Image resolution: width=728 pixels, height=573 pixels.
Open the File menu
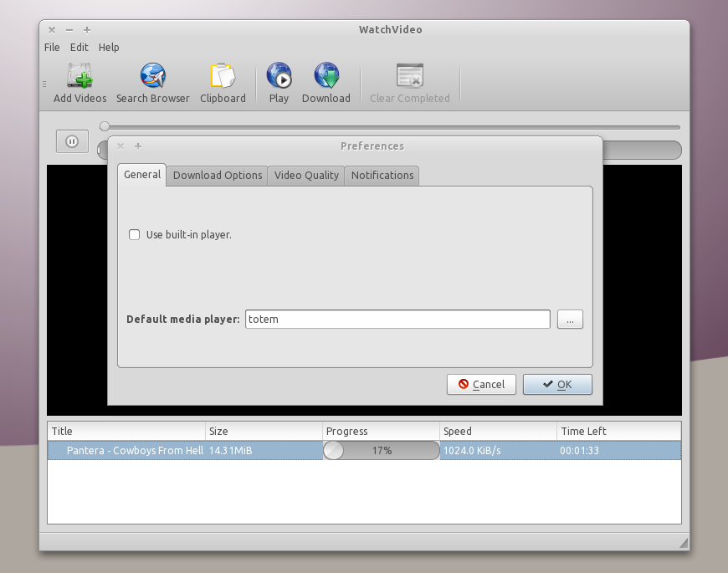click(x=52, y=48)
